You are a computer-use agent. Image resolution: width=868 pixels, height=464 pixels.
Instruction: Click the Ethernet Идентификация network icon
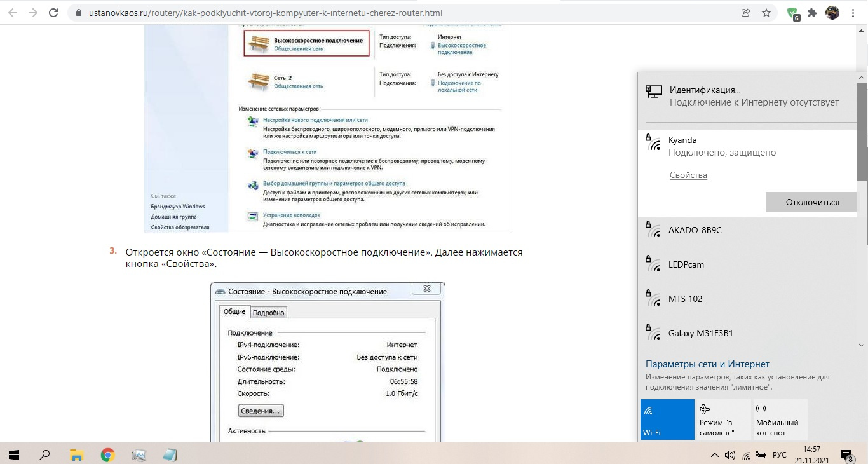click(x=654, y=92)
